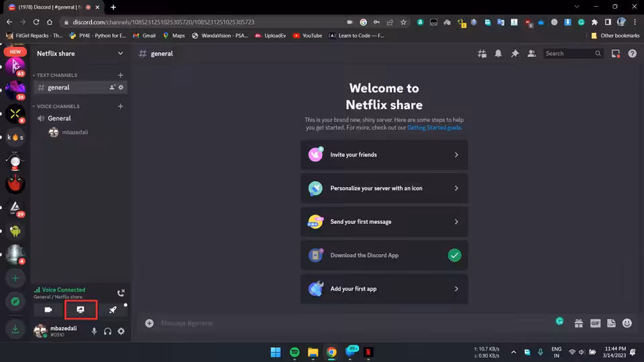Image resolution: width=644 pixels, height=362 pixels.
Task: Open the Discord inbox
Action: point(615,54)
